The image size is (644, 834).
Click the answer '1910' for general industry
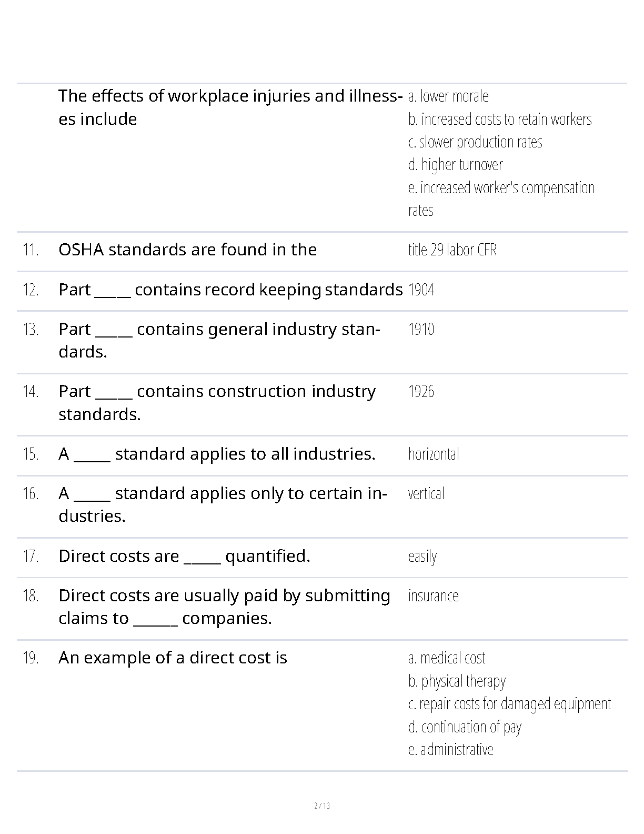coord(421,329)
